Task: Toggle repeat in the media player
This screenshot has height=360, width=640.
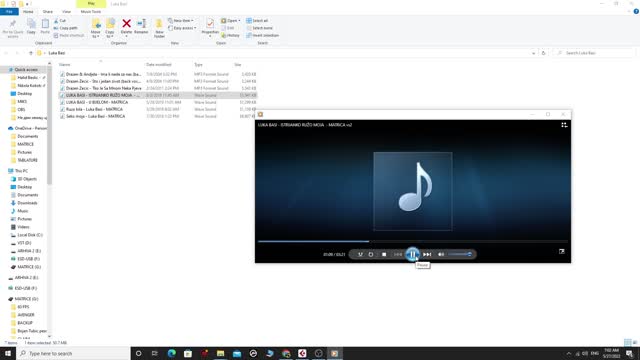Action: click(x=371, y=254)
